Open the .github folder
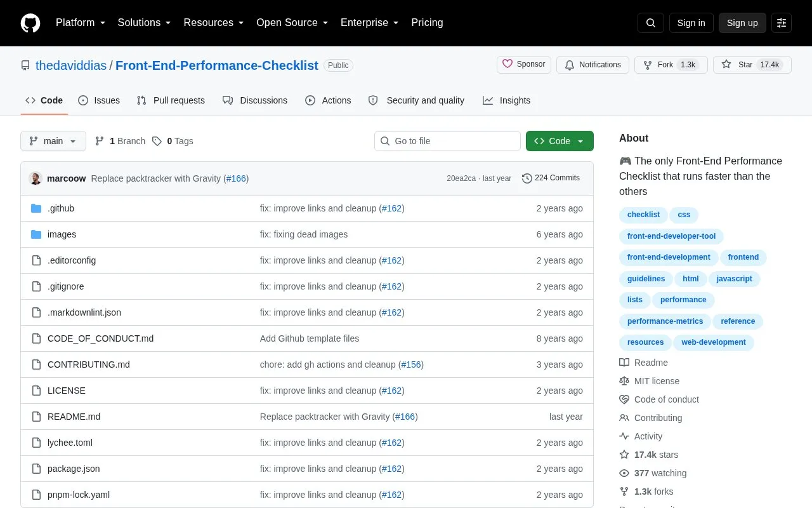Screen dimensions: 812x508 click(x=61, y=208)
